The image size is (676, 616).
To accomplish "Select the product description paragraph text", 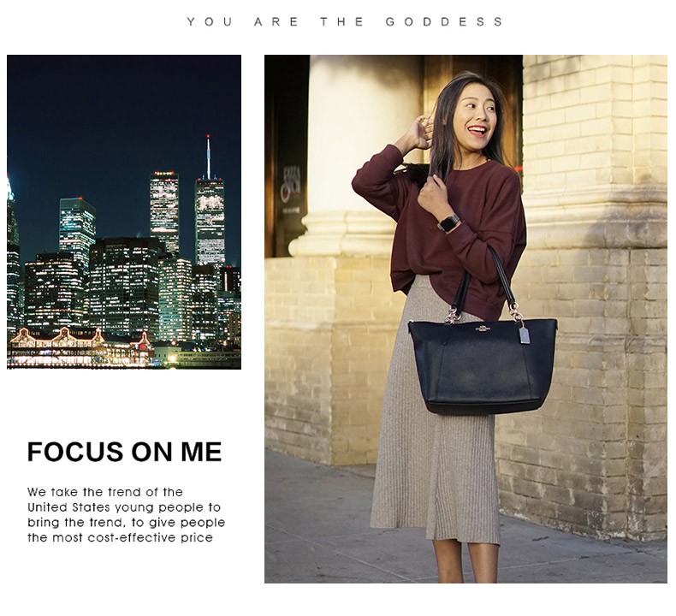I will click(x=126, y=515).
